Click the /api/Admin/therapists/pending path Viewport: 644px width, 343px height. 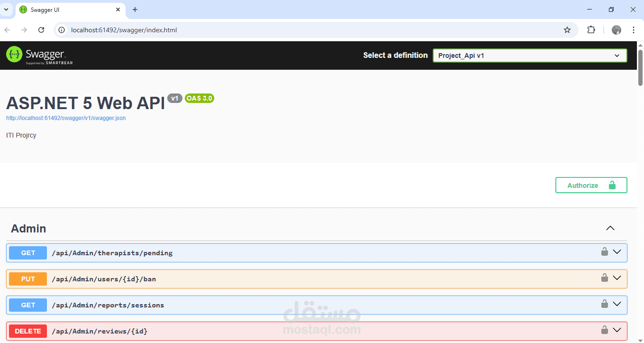pyautogui.click(x=112, y=253)
